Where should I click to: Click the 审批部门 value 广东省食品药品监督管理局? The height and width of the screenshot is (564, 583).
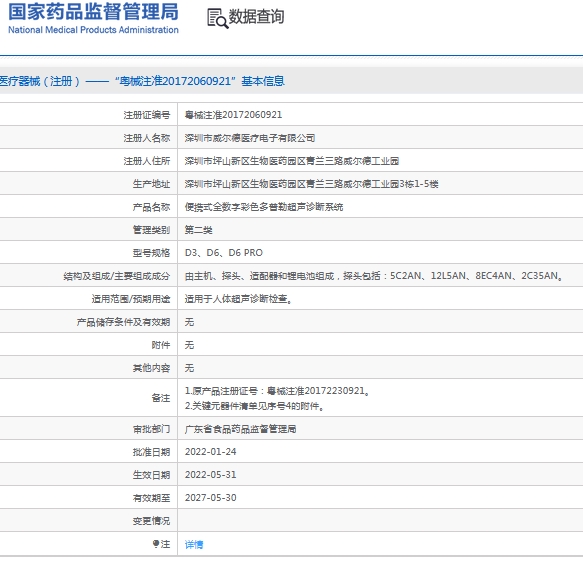point(241,429)
